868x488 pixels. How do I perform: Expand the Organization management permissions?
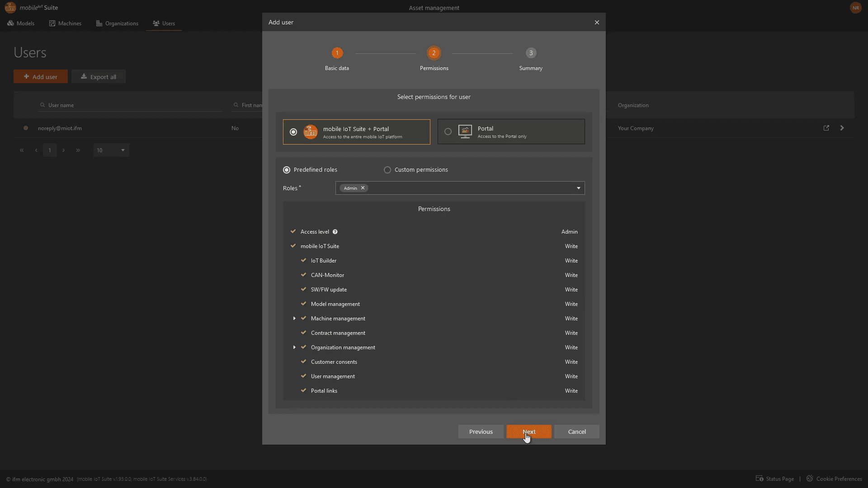click(294, 347)
